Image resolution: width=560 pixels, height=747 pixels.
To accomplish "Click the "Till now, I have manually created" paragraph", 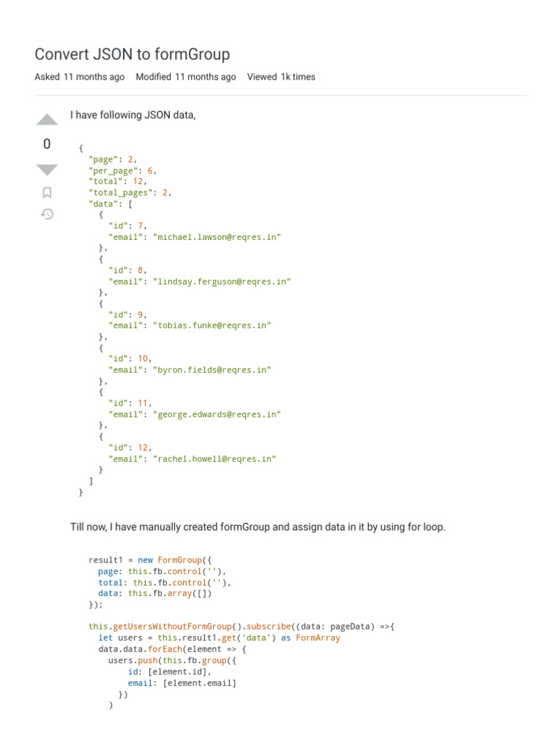I will tap(257, 526).
